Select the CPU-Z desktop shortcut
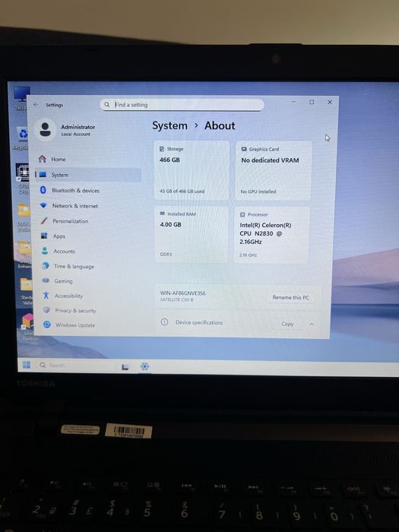Screen dimensions: 399x532 [22, 179]
